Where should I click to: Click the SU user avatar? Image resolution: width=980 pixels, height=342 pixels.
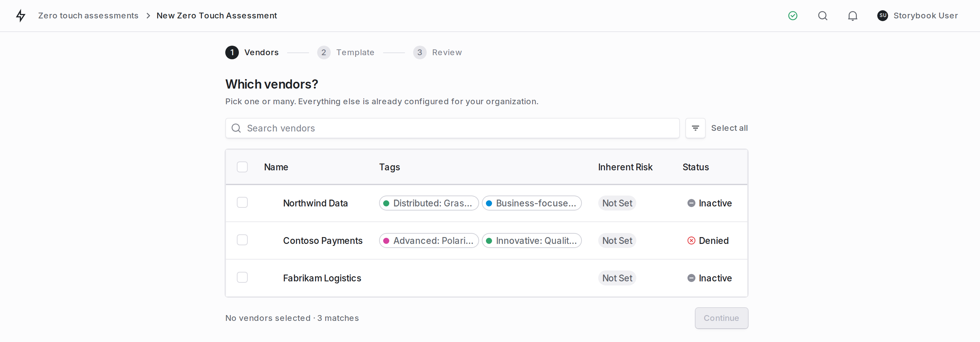[x=883, y=16]
